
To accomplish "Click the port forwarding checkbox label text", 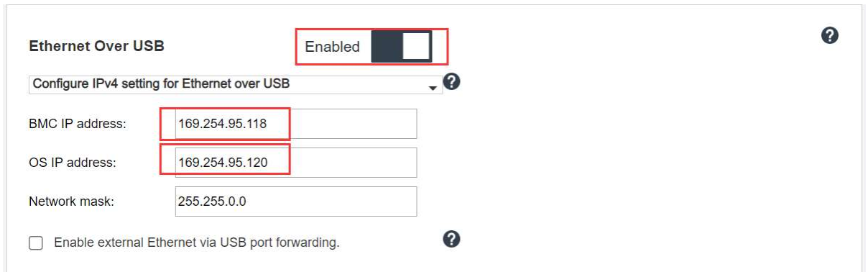I will 197,243.
